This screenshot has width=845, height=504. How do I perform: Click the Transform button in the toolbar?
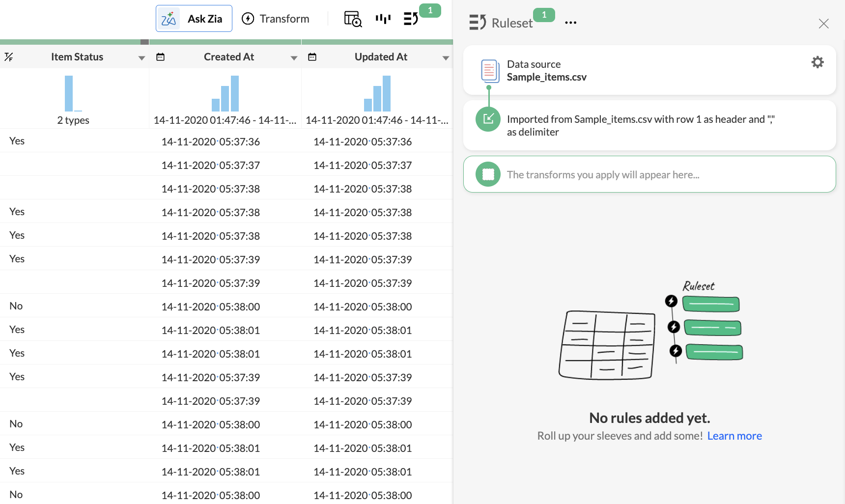pos(276,19)
